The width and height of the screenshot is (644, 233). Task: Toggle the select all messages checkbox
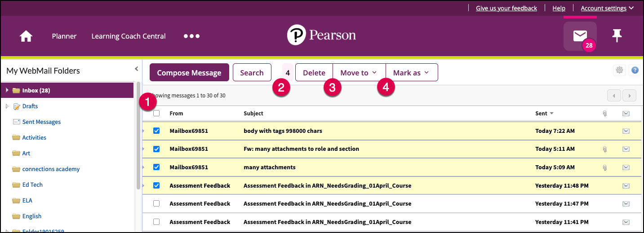pos(156,114)
